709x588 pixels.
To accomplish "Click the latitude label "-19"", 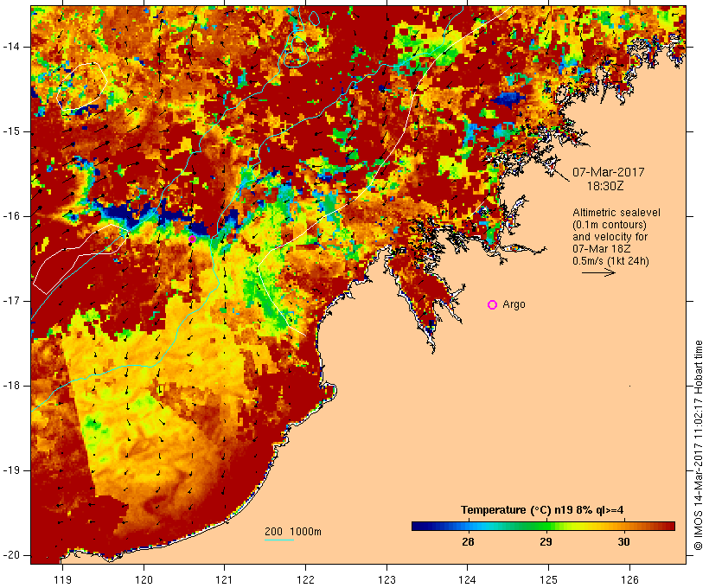I will [x=11, y=470].
